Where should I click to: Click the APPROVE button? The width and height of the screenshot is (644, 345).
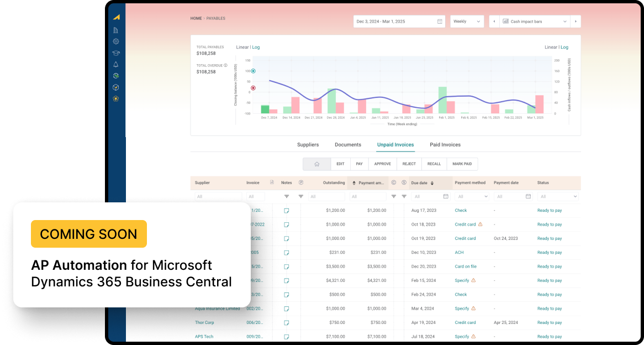tap(383, 164)
